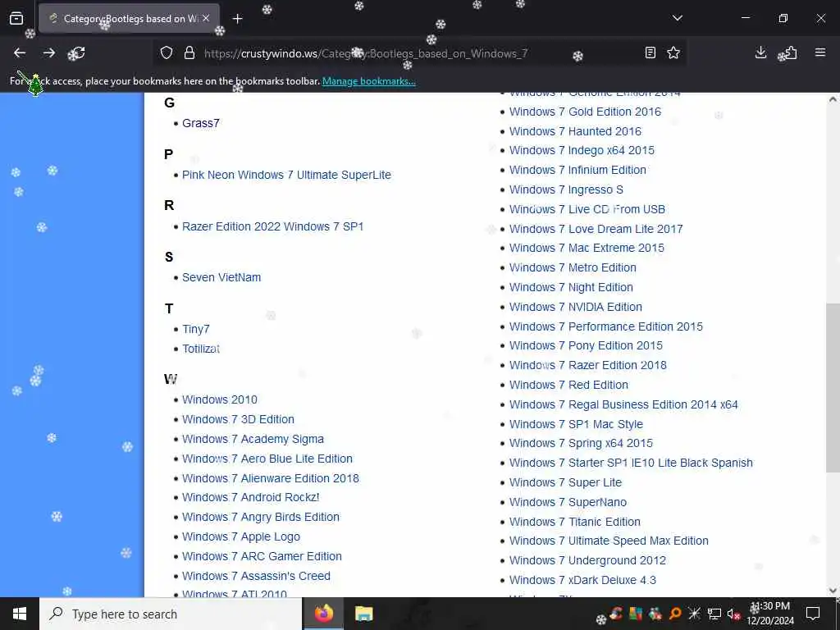Open Windows 7 ARC Gamer Edition
This screenshot has height=630, width=840.
coord(262,557)
